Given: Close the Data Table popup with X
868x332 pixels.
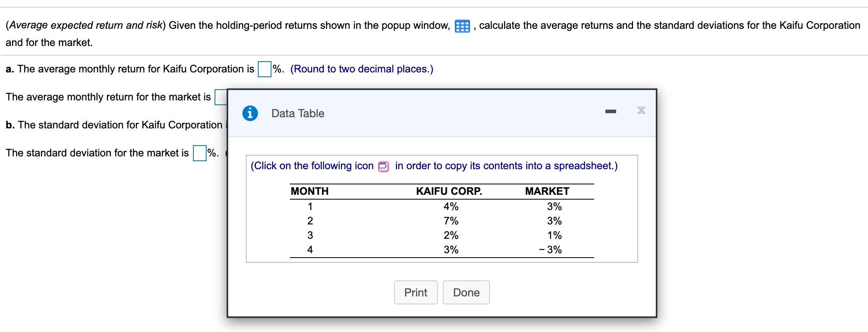Looking at the screenshot, I should [x=641, y=110].
